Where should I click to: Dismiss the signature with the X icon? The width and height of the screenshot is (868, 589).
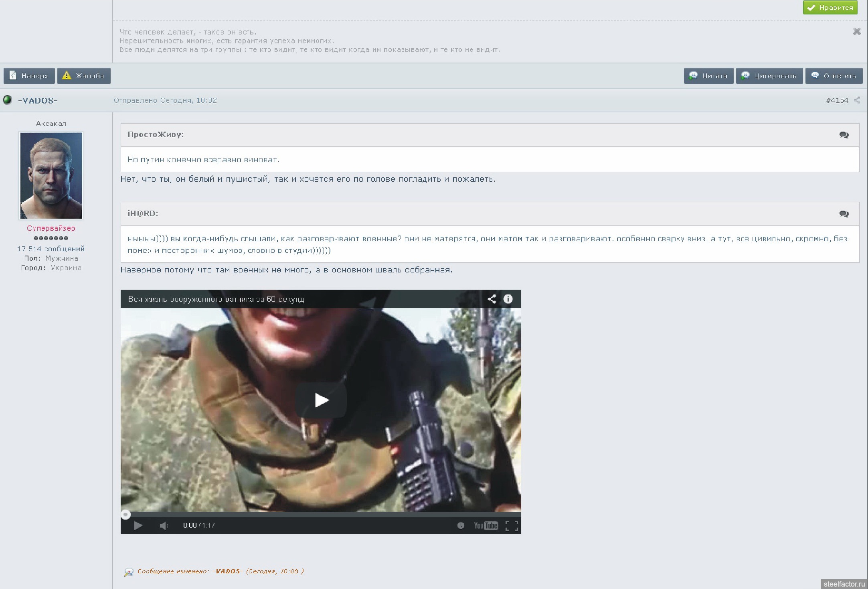(857, 31)
